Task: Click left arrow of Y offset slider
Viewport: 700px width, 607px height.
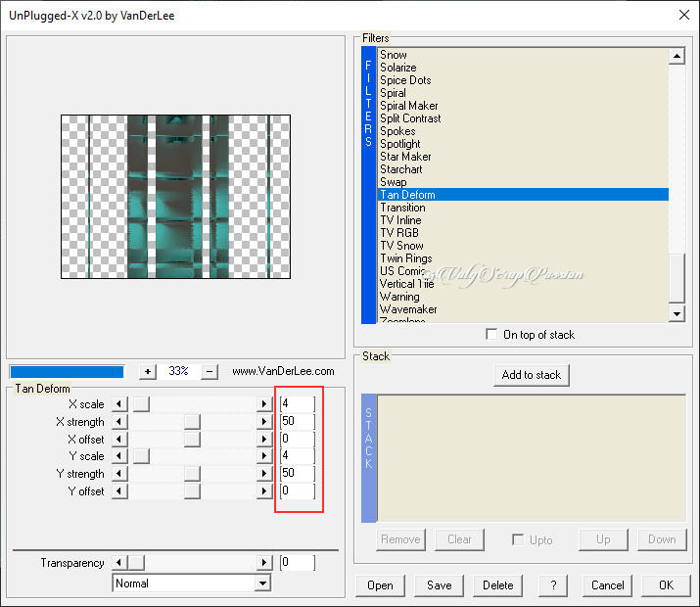Action: 119,490
